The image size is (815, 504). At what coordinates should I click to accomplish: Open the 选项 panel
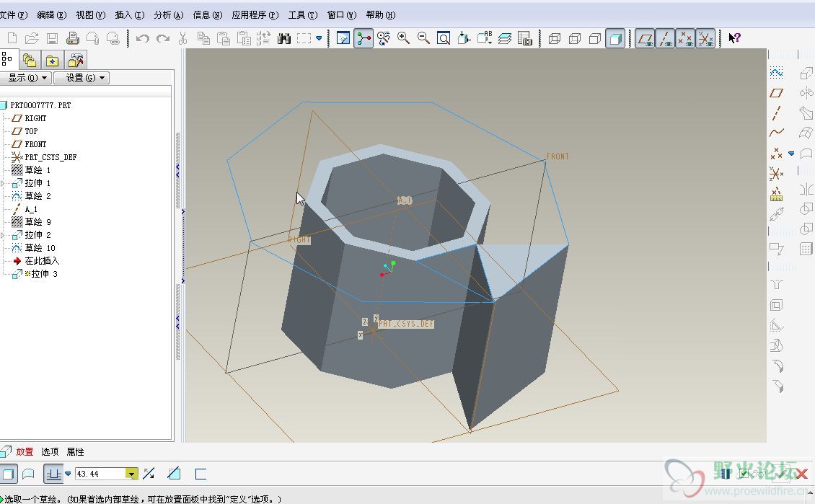pyautogui.click(x=50, y=451)
